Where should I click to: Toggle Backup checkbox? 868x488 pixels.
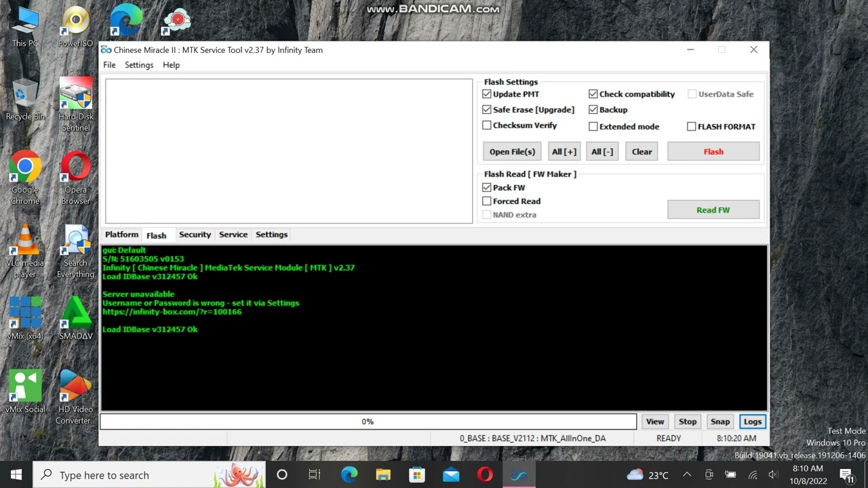pos(593,110)
